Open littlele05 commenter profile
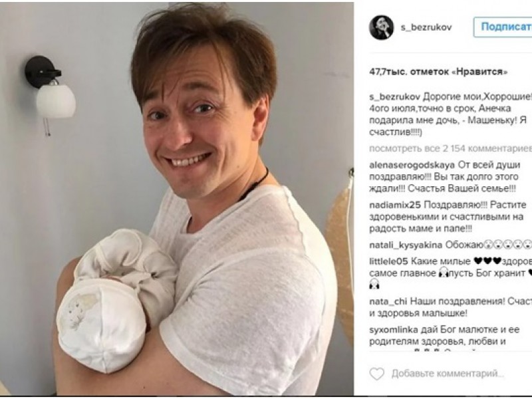This screenshot has width=532, height=399. click(x=388, y=261)
